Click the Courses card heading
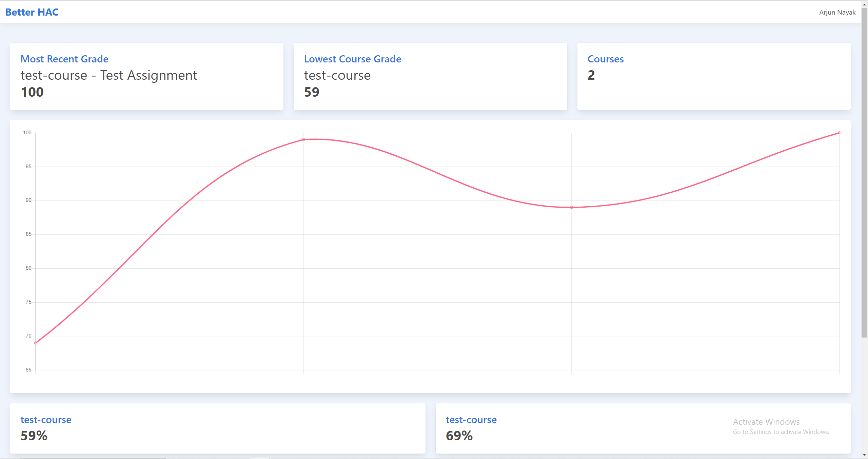This screenshot has height=459, width=868. coord(605,59)
